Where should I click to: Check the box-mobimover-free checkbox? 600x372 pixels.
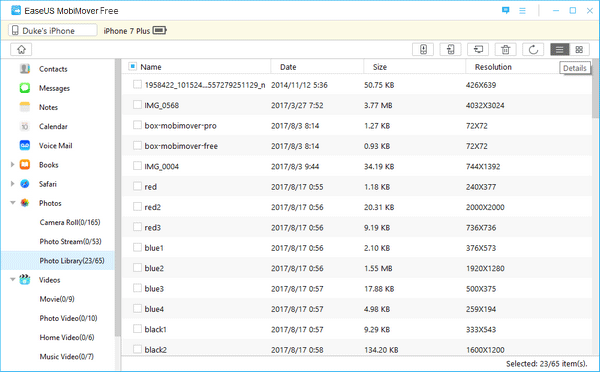(x=137, y=145)
